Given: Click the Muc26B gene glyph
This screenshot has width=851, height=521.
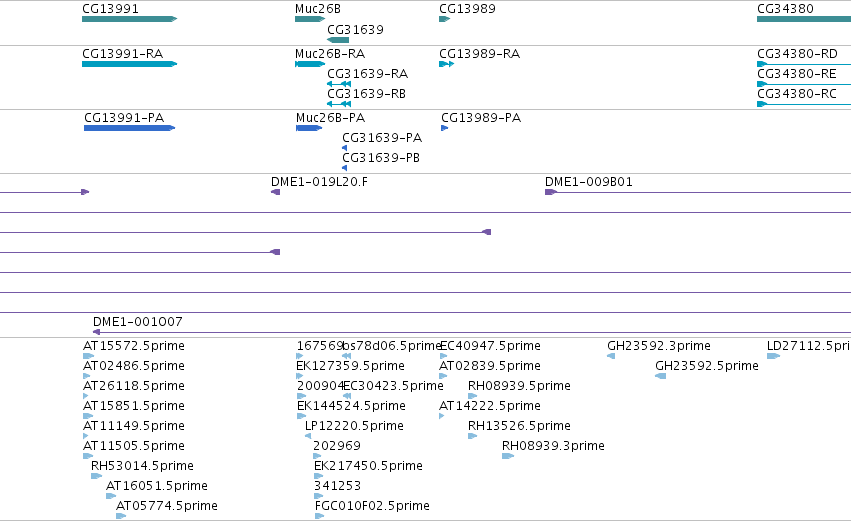Looking at the screenshot, I should 310,19.
